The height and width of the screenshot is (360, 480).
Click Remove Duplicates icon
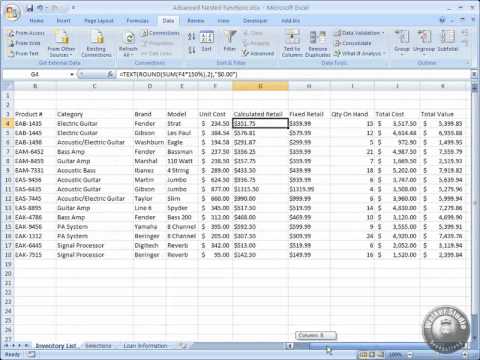pos(317,43)
